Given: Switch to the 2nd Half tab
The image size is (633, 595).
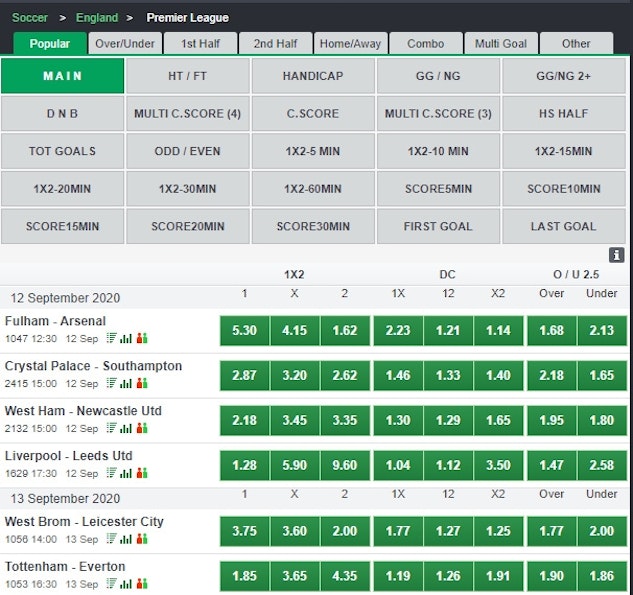Looking at the screenshot, I should point(275,43).
